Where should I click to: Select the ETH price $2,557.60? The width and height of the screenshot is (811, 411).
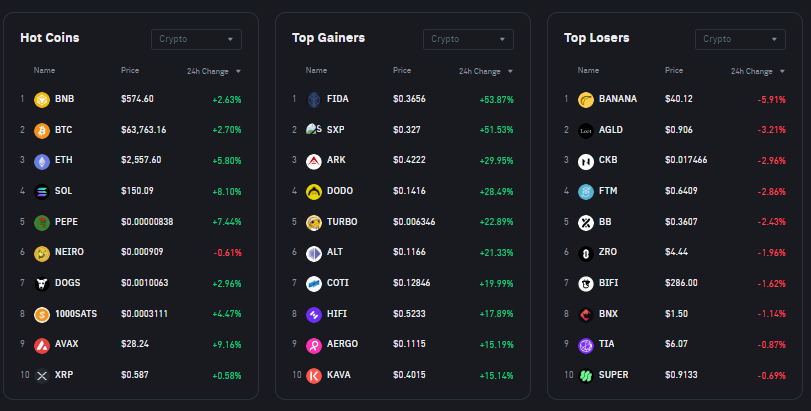pyautogui.click(x=141, y=160)
